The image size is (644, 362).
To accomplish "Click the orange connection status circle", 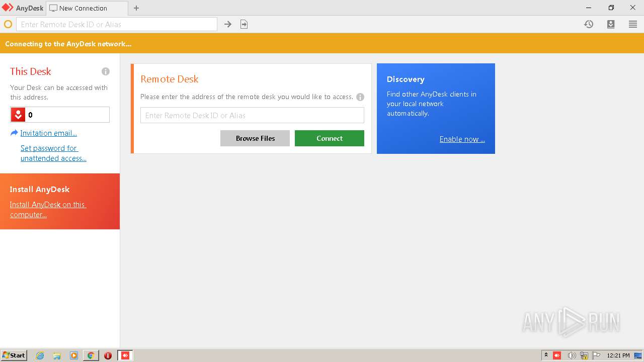I will [x=8, y=24].
